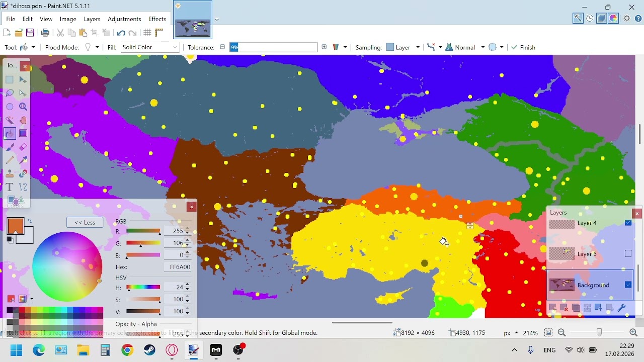Open the Flood Mode dropdown

click(92, 47)
